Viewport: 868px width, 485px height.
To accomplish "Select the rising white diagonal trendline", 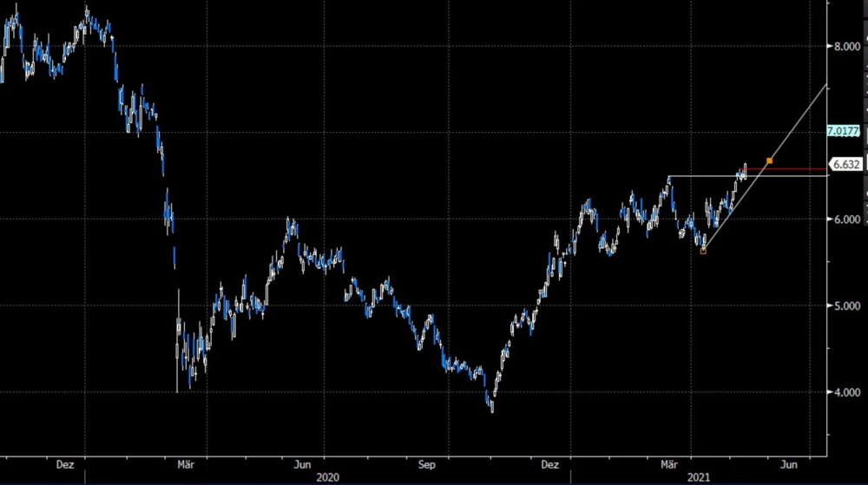I will 799,122.
